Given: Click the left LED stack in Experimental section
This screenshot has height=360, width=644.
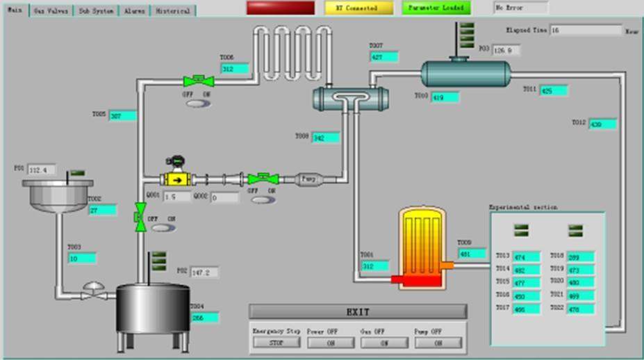Looking at the screenshot, I should [x=521, y=230].
